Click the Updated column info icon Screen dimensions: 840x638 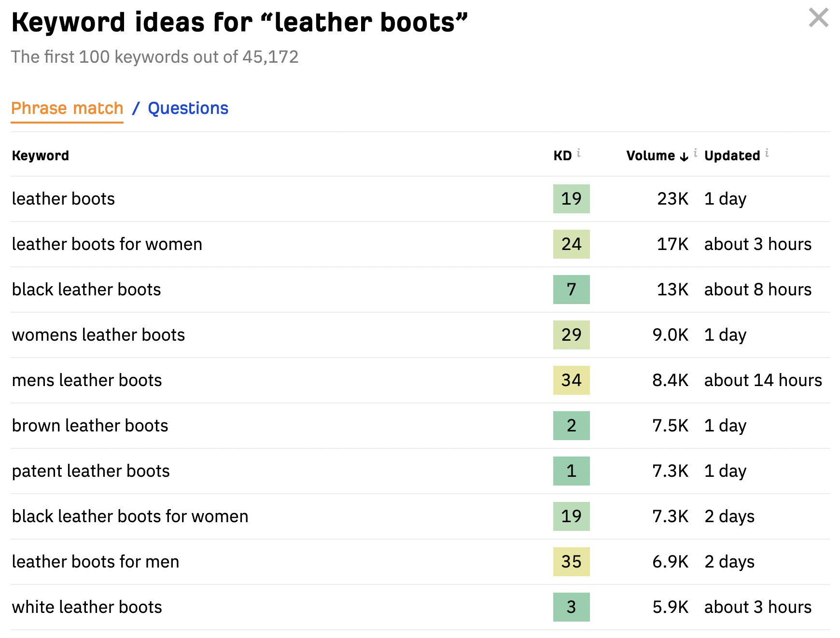pyautogui.click(x=767, y=152)
